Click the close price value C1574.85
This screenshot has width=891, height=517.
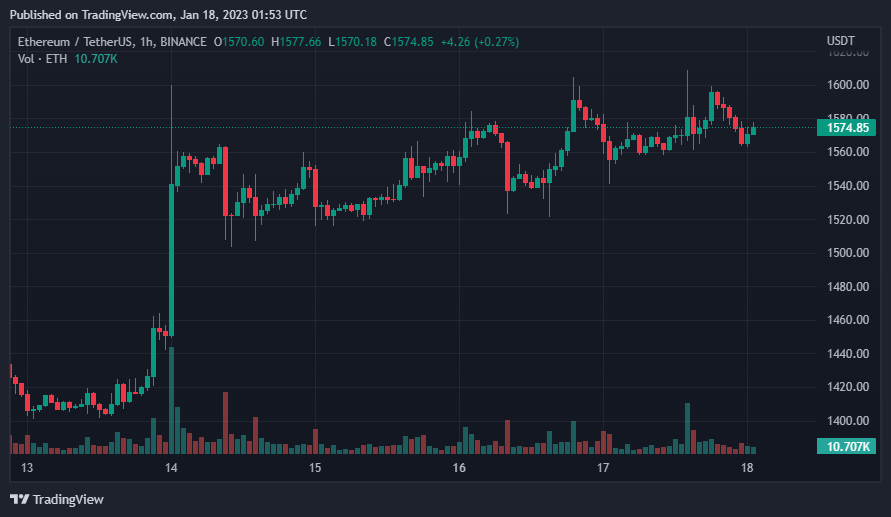[409, 42]
